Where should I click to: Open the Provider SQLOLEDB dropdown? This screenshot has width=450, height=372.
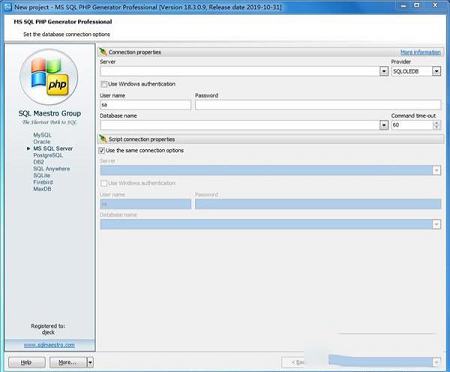pyautogui.click(x=436, y=71)
